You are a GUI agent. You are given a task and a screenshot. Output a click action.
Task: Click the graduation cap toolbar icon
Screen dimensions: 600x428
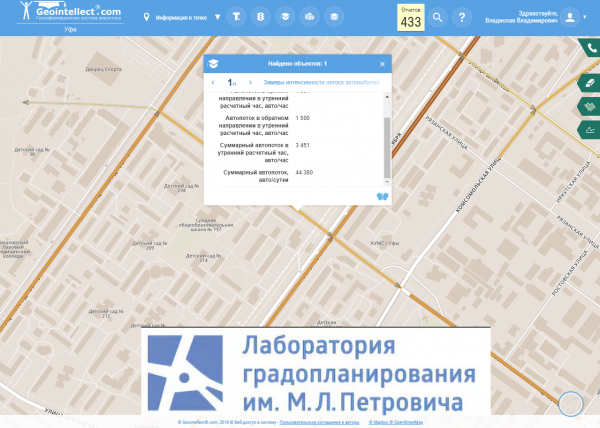pyautogui.click(x=285, y=17)
